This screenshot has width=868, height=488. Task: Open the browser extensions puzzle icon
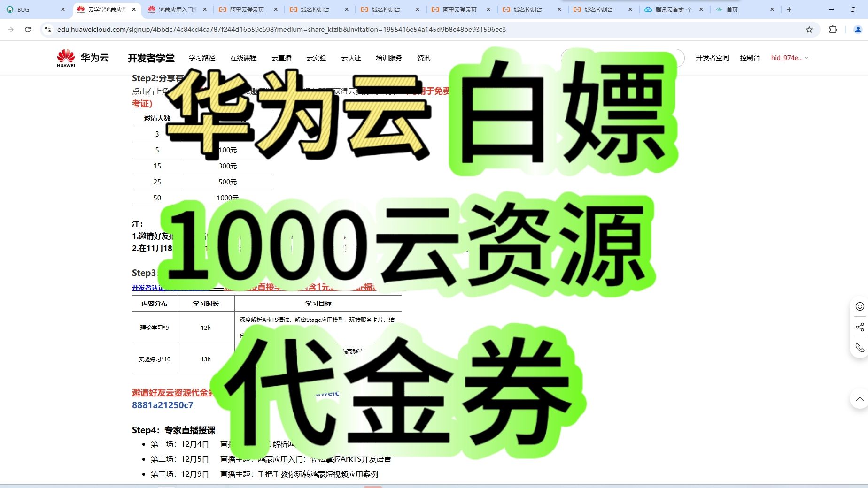pyautogui.click(x=833, y=29)
